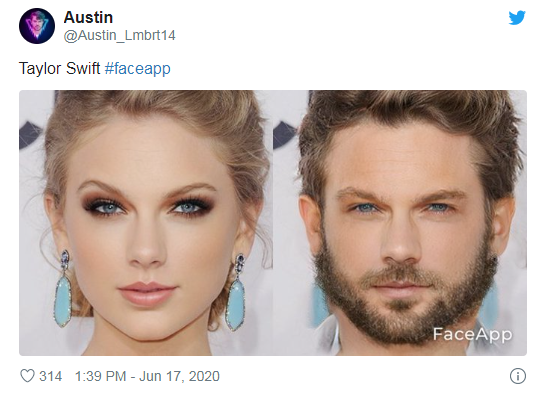The width and height of the screenshot is (544, 396).
Task: Click the display name Austin
Action: pos(88,17)
